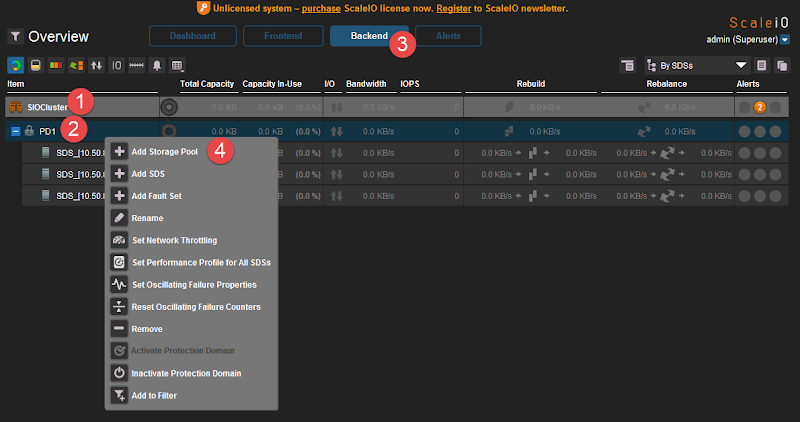800x422 pixels.
Task: Show the I/O bandwidth arrows view icon
Action: click(96, 65)
